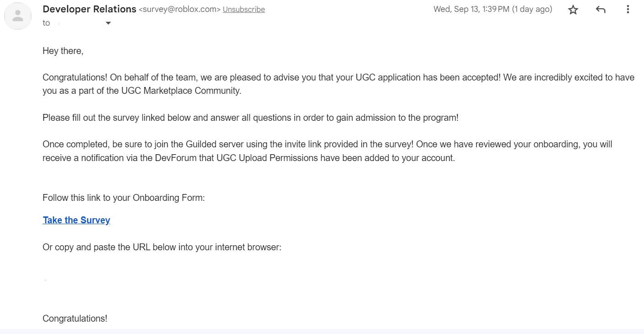
Task: Open the Take the Survey link
Action: 76,220
